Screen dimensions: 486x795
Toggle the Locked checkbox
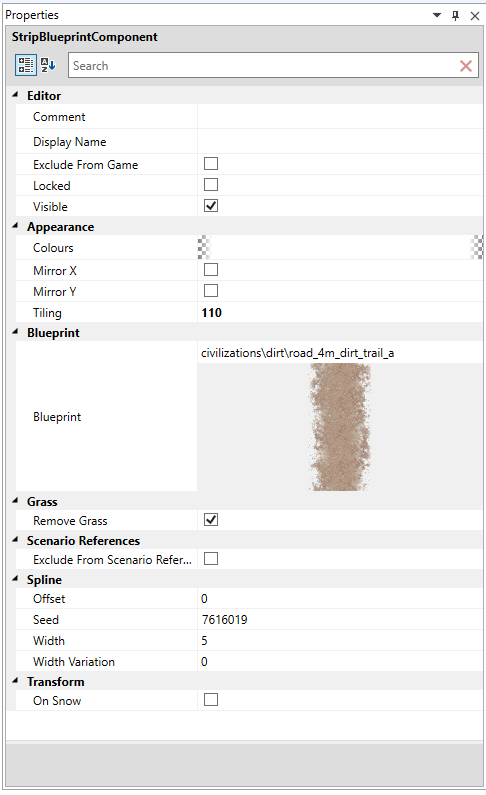click(211, 185)
